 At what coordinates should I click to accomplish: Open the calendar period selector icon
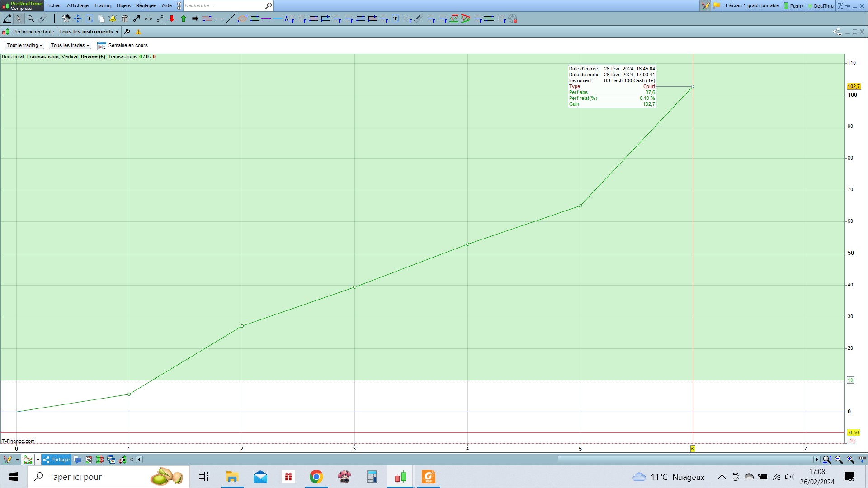click(102, 45)
